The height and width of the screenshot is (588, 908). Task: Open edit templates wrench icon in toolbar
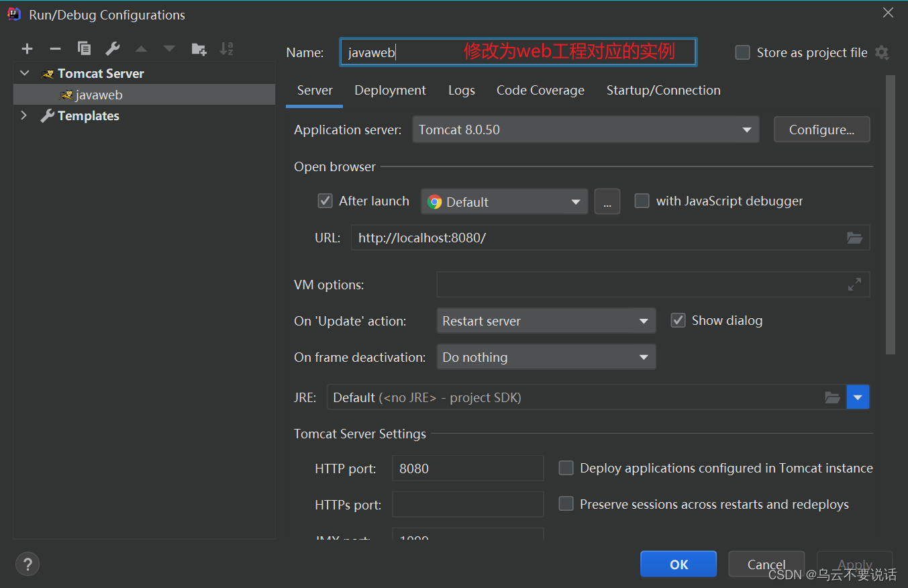pyautogui.click(x=112, y=48)
